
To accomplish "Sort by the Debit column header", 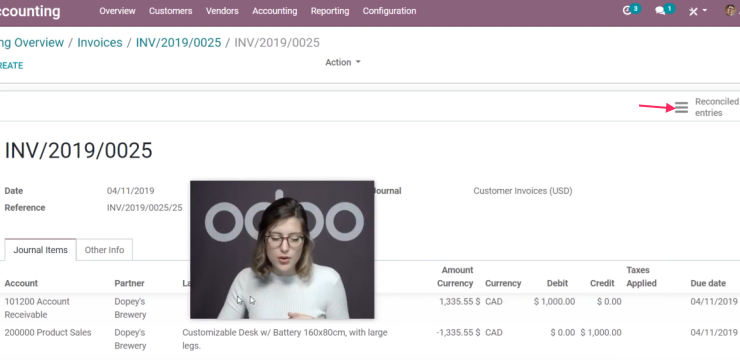I will click(x=557, y=283).
